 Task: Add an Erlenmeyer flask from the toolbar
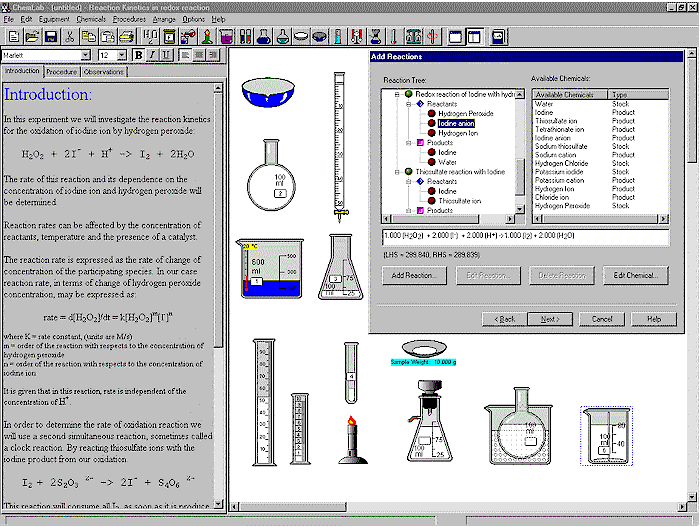point(282,37)
